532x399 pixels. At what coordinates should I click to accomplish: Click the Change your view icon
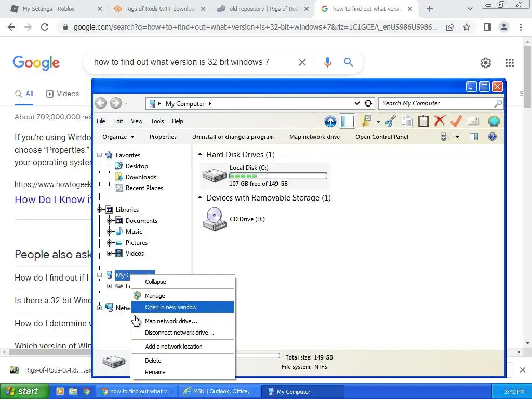click(x=445, y=137)
